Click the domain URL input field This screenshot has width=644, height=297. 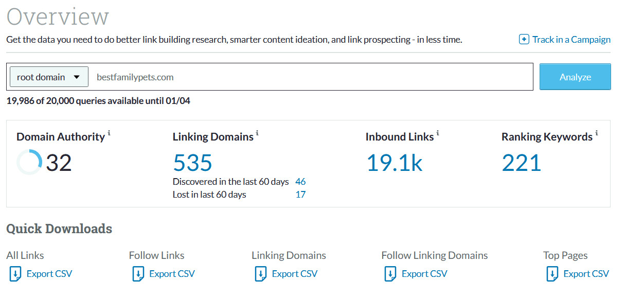pyautogui.click(x=309, y=77)
